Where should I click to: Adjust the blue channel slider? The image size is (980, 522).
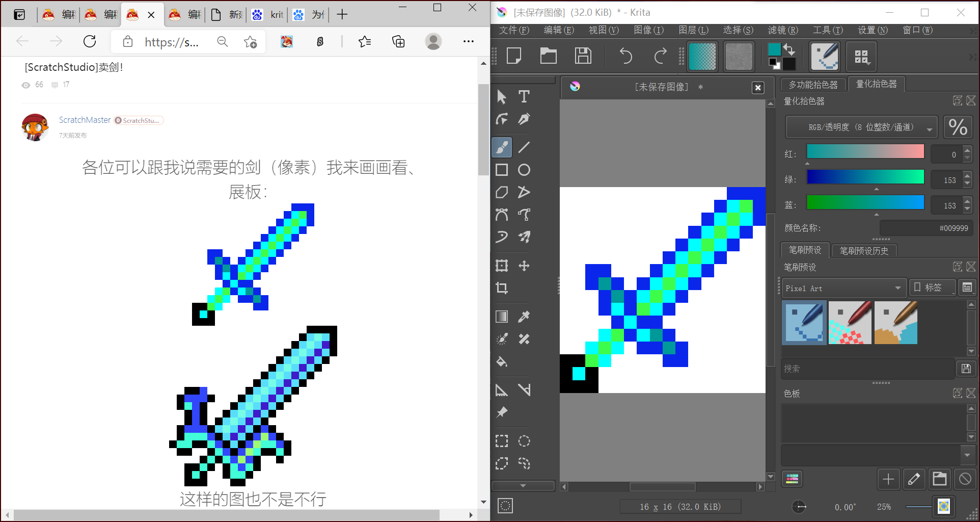coord(865,202)
